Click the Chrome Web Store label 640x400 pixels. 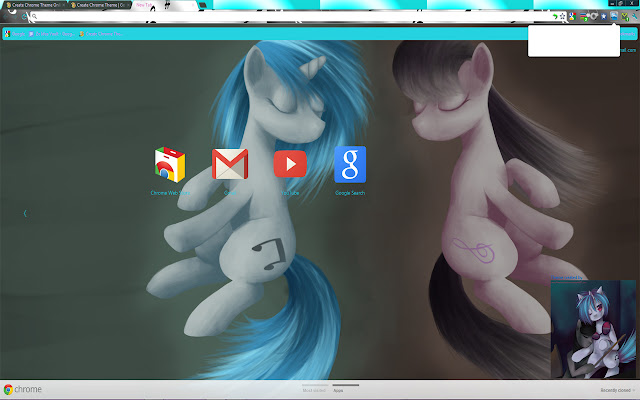(x=170, y=193)
